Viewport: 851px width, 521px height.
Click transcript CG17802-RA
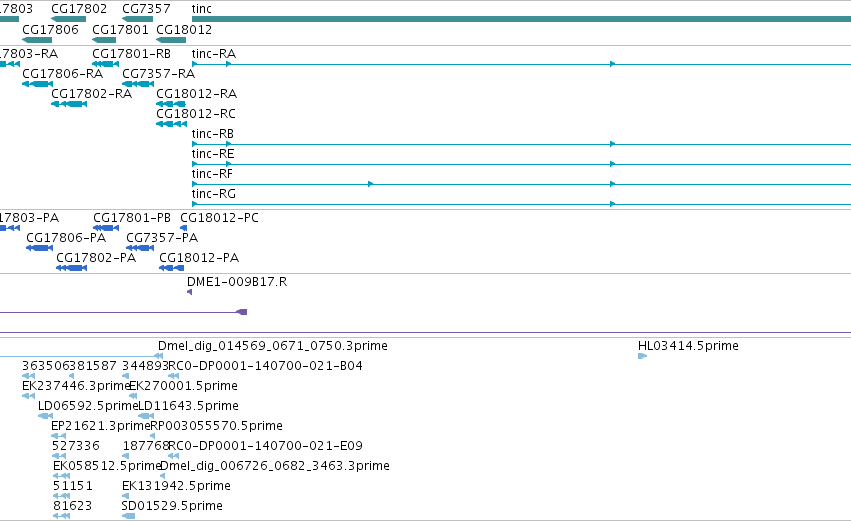point(91,94)
